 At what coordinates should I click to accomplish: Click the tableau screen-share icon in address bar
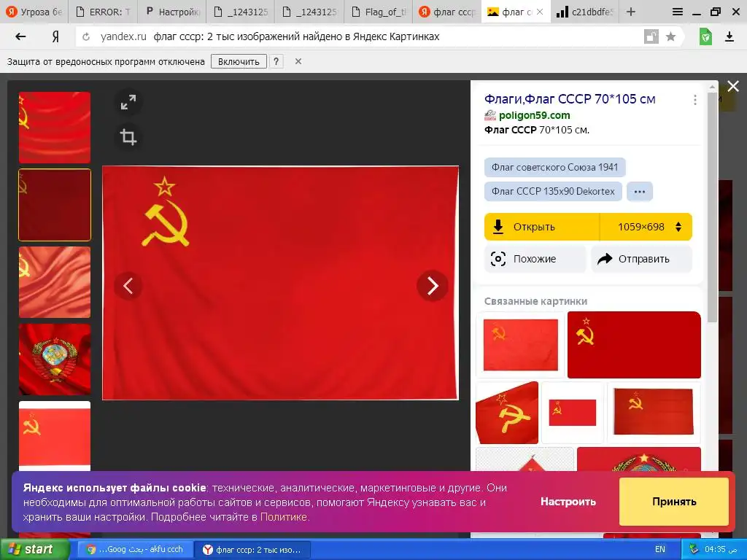[651, 36]
